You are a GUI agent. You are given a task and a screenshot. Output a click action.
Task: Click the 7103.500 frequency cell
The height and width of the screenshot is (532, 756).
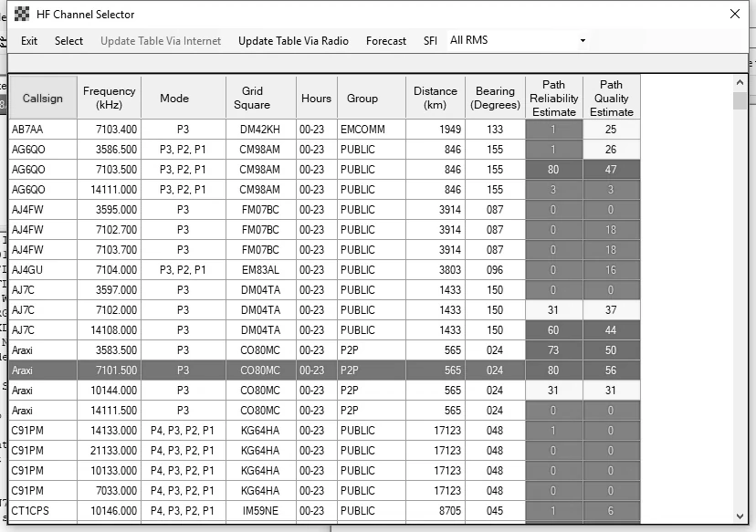point(109,170)
